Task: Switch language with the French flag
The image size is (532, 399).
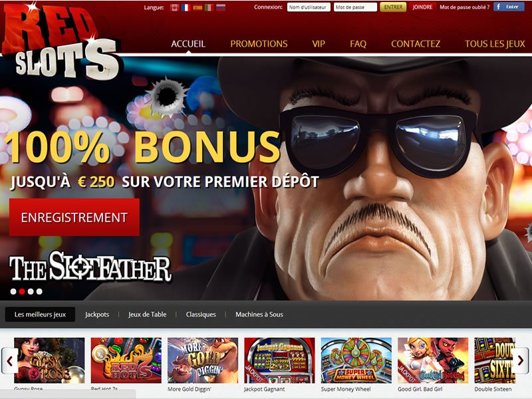Action: (x=186, y=7)
